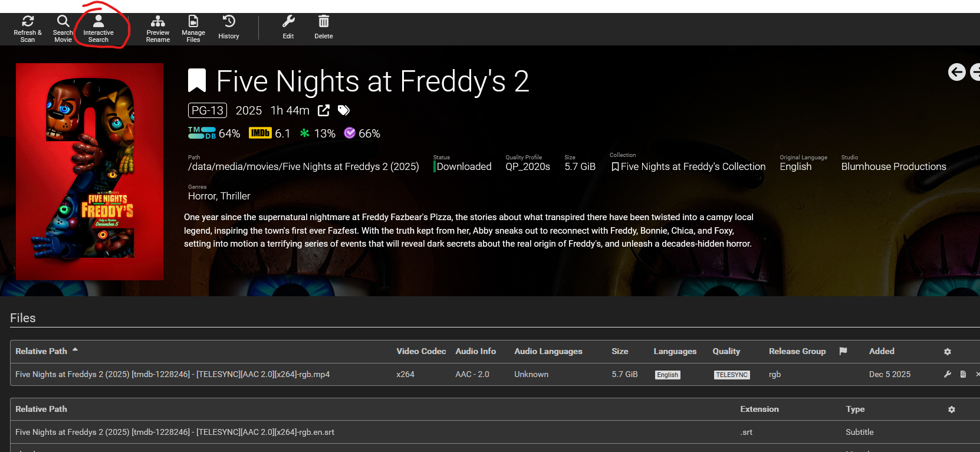Open column options gear in files table
Viewport: 980px width, 452px height.
click(x=948, y=352)
